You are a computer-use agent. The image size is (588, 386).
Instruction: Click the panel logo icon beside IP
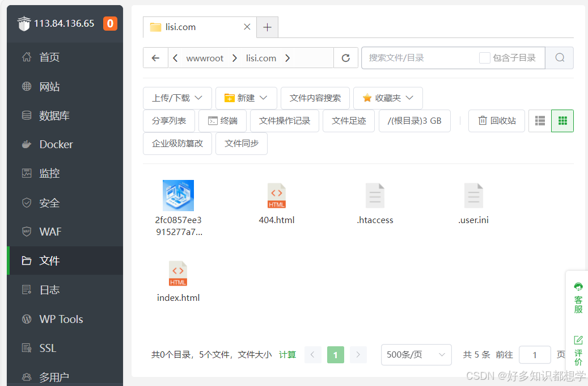[x=24, y=24]
